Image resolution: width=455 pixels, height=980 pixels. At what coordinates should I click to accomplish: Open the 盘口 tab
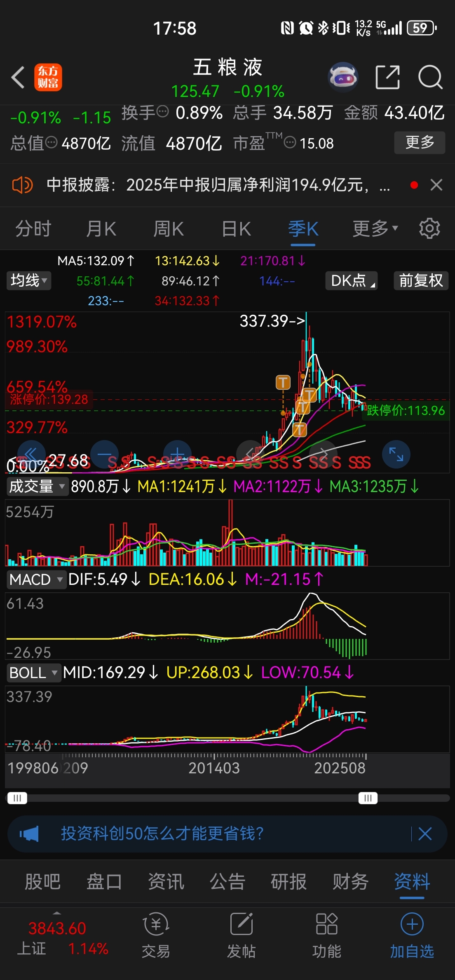(x=104, y=882)
